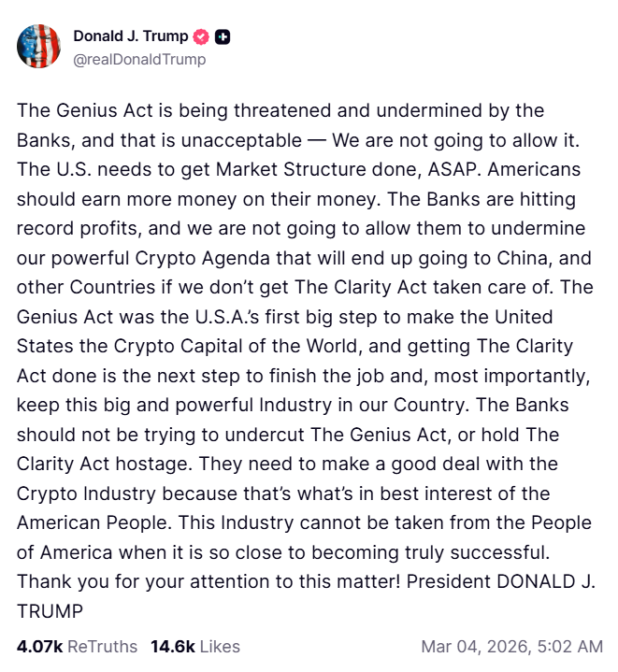618x672 pixels.
Task: Click the Mar 04, 2026 timestamp
Action: click(x=511, y=646)
